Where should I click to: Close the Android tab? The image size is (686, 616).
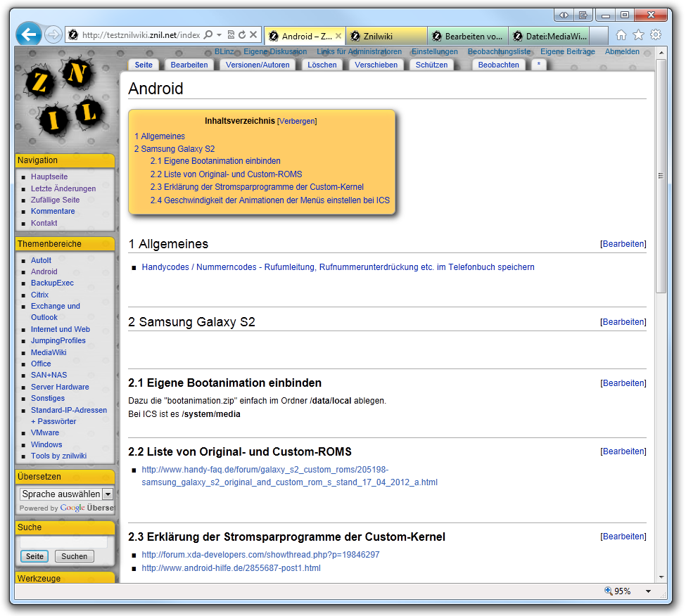[x=338, y=36]
